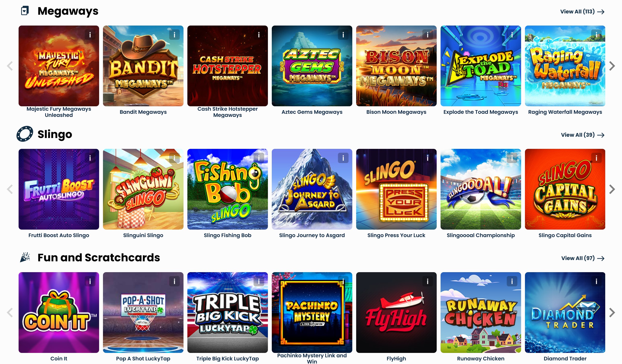Open info for Slingo Journey to Asgard
Viewport: 622px width, 364px height.
click(x=343, y=158)
